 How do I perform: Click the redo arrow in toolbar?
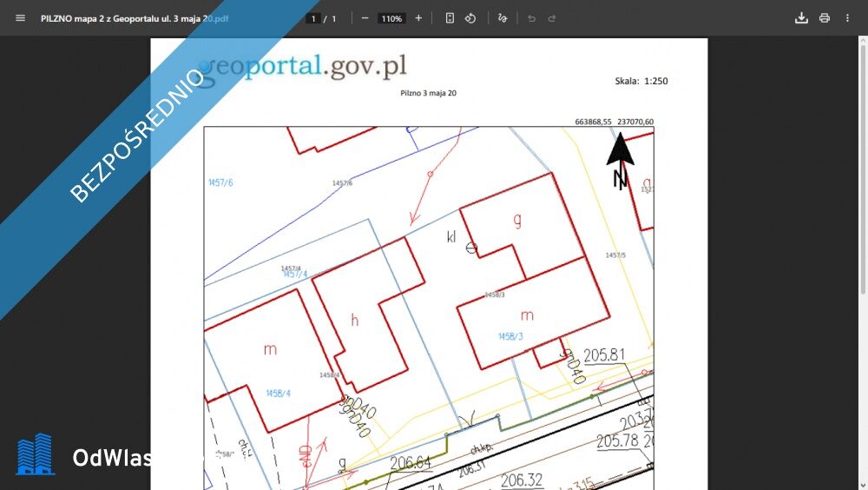point(551,18)
